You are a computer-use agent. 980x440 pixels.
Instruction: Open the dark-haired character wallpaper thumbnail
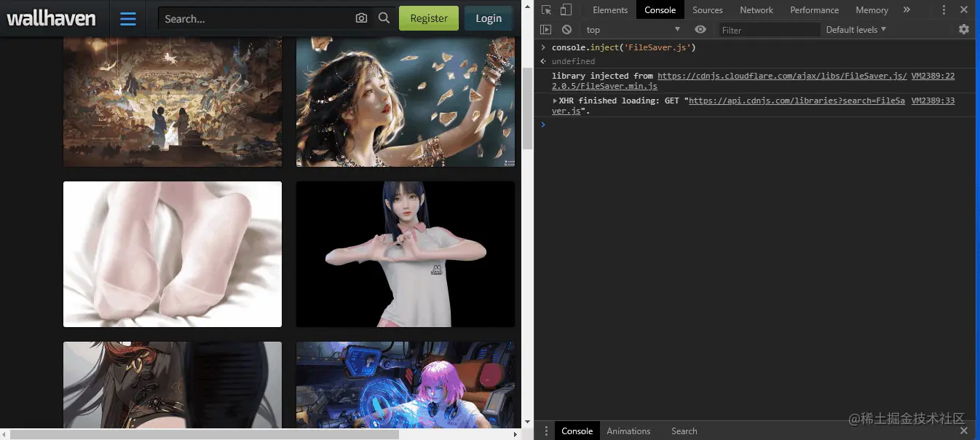173,385
